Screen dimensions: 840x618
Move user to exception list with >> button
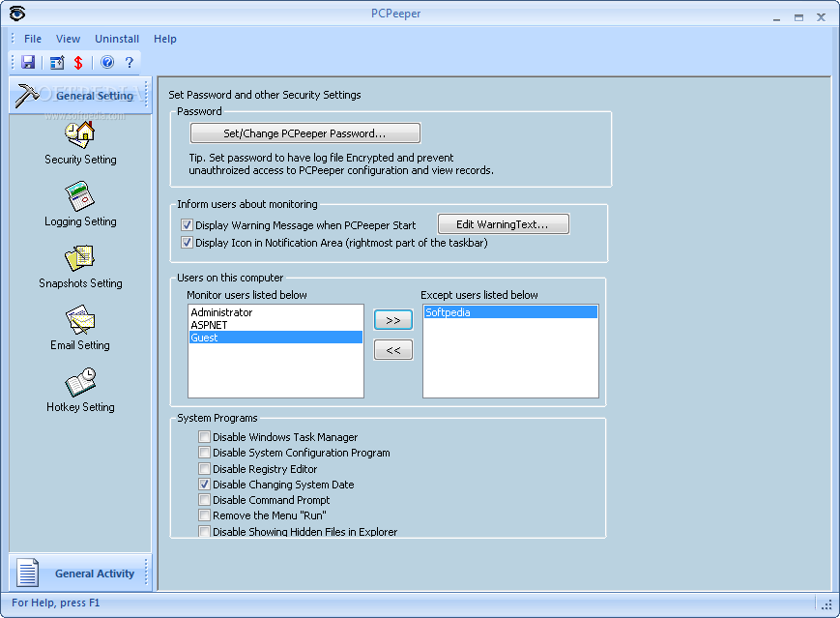click(393, 320)
